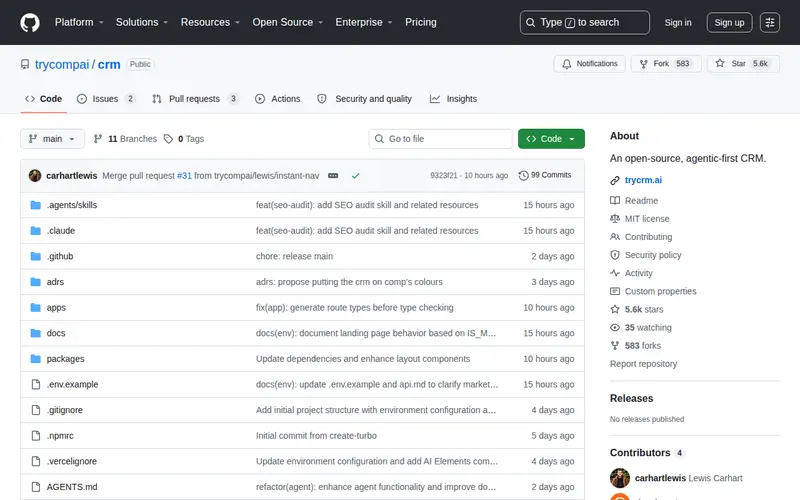Open the .vercelignore file

coord(72,461)
